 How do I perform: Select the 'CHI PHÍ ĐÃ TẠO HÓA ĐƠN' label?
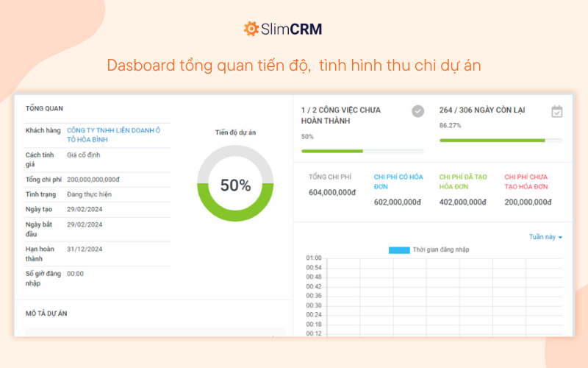[463, 182]
